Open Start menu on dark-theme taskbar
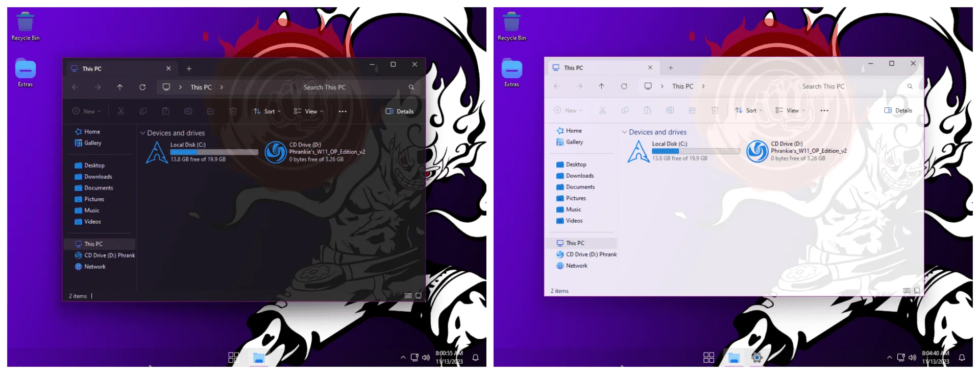Image resolution: width=980 pixels, height=374 pixels. pos(233,358)
